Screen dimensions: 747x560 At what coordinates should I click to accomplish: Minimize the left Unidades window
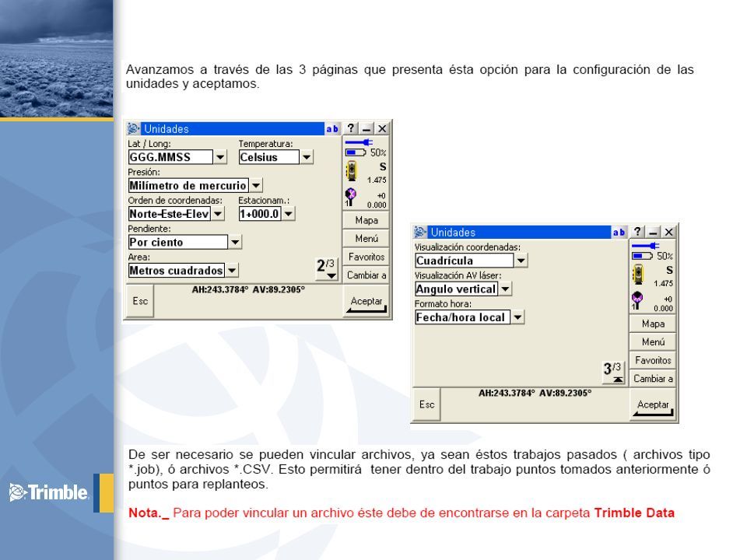coord(366,128)
